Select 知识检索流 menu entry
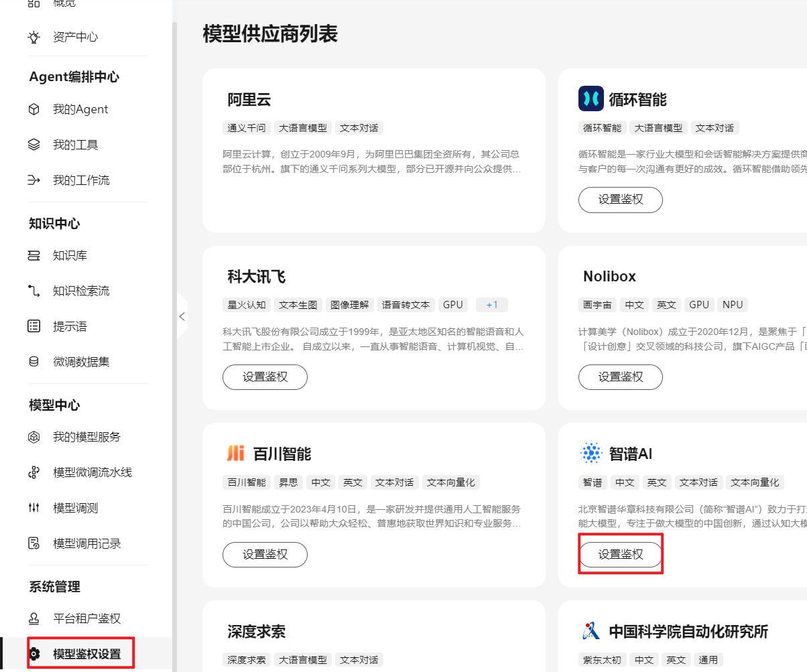807x672 pixels. 81,291
